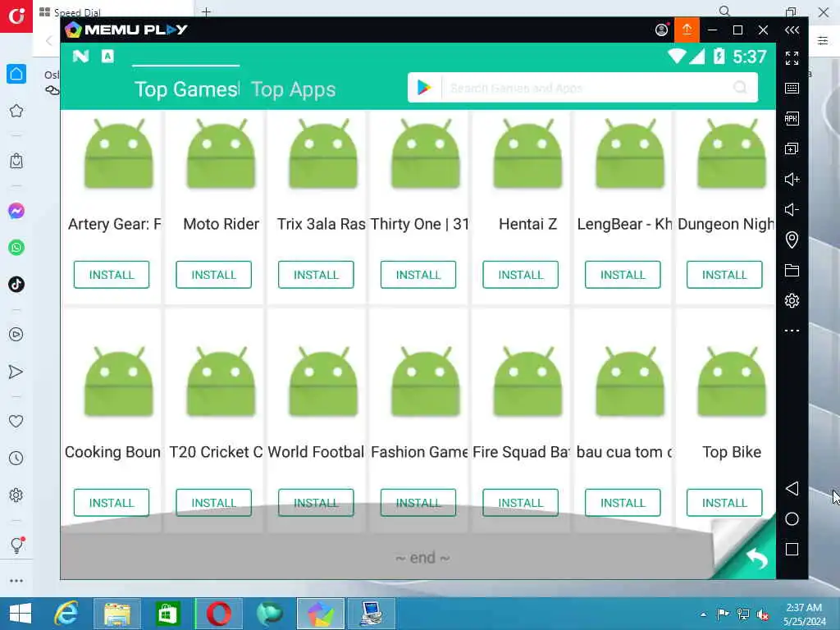The image size is (840, 630).
Task: Tap the Android recent apps square button
Action: click(792, 549)
